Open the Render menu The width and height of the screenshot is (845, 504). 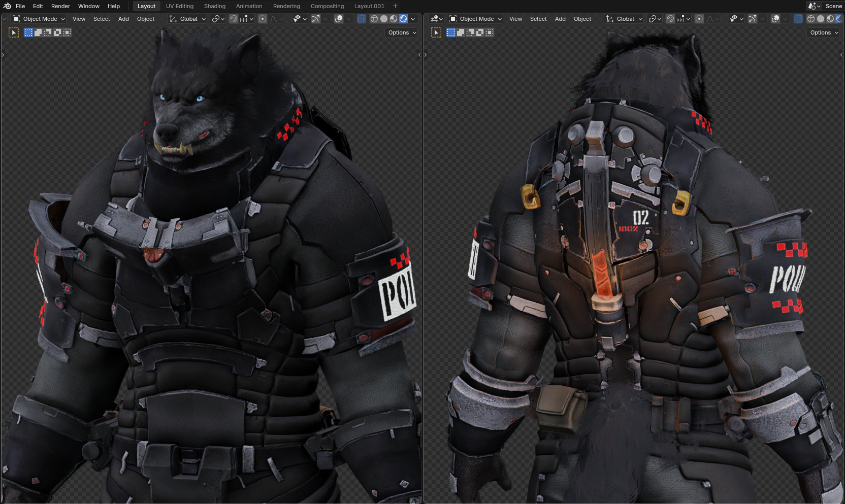point(60,6)
